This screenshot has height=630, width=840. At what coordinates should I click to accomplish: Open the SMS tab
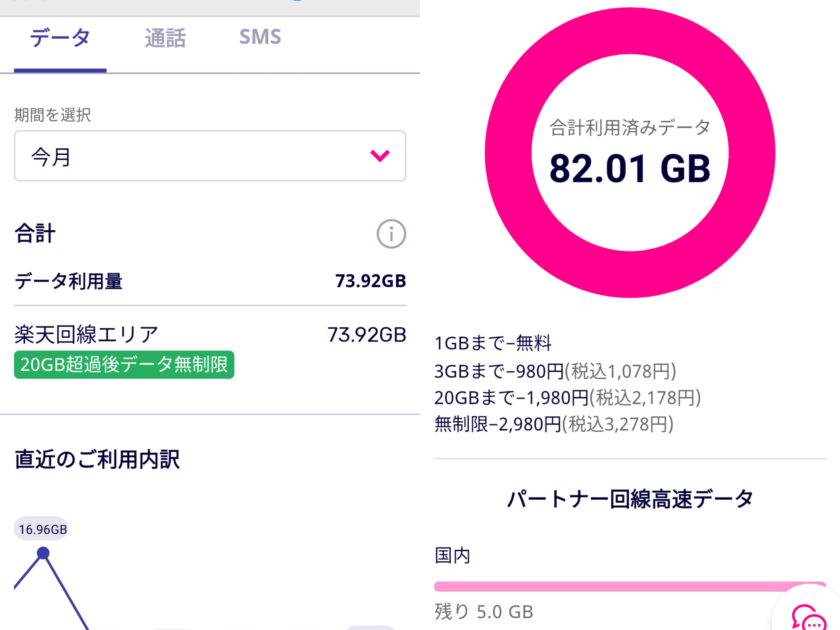click(x=260, y=37)
